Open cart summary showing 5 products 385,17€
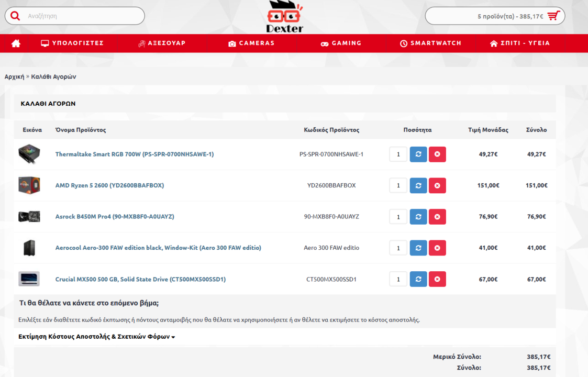The height and width of the screenshot is (377, 588). tap(495, 16)
